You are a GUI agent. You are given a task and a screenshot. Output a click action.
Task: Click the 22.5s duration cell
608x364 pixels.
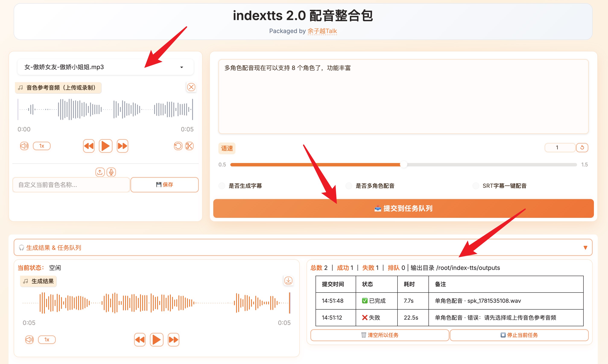click(413, 318)
